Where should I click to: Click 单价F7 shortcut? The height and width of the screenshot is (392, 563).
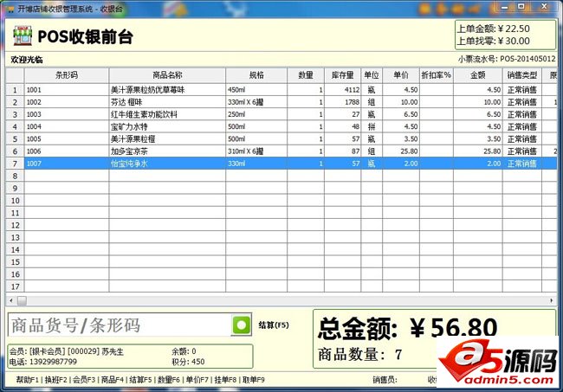coord(197,380)
